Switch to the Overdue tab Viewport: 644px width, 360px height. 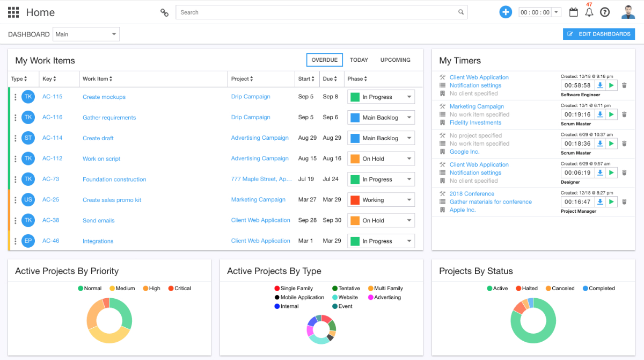[x=325, y=60]
